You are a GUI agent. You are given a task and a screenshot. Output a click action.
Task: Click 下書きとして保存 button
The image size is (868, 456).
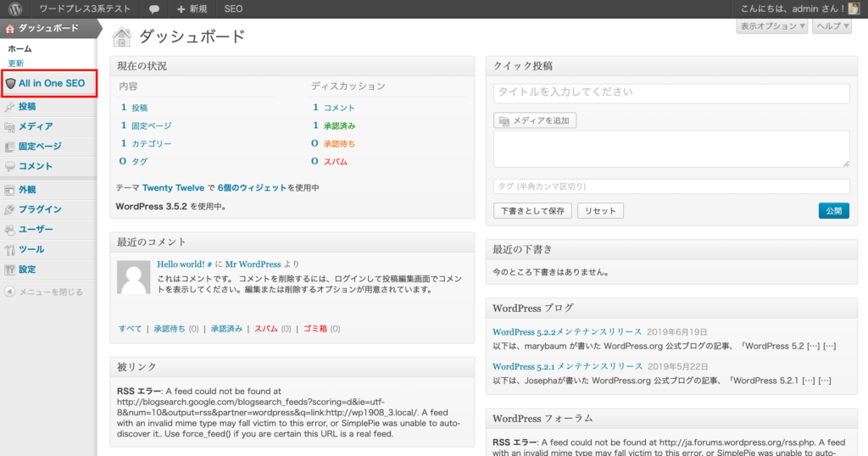tap(532, 211)
